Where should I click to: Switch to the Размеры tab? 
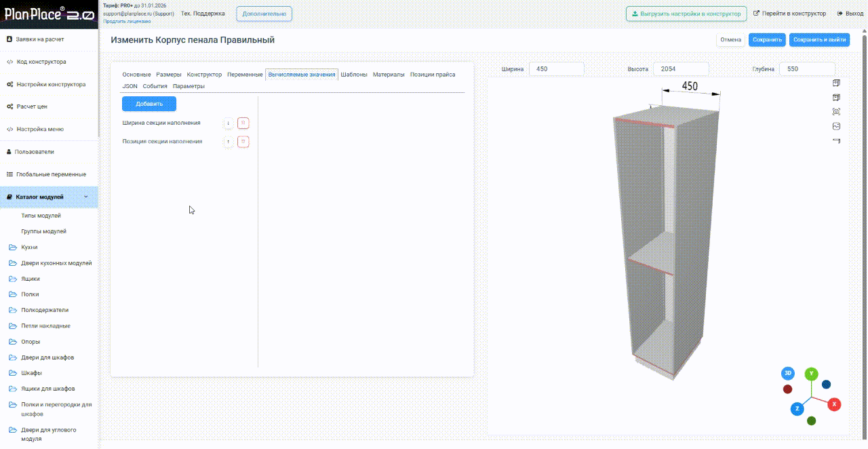coord(169,75)
